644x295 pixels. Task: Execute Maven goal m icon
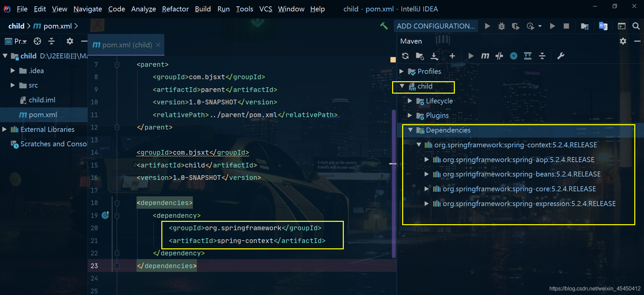[485, 56]
